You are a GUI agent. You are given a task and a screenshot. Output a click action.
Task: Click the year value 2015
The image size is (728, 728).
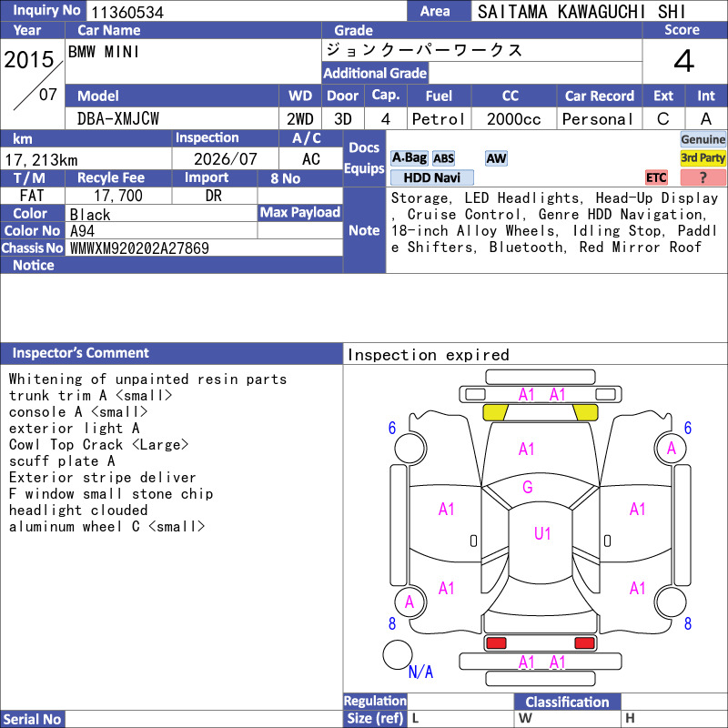(29, 60)
